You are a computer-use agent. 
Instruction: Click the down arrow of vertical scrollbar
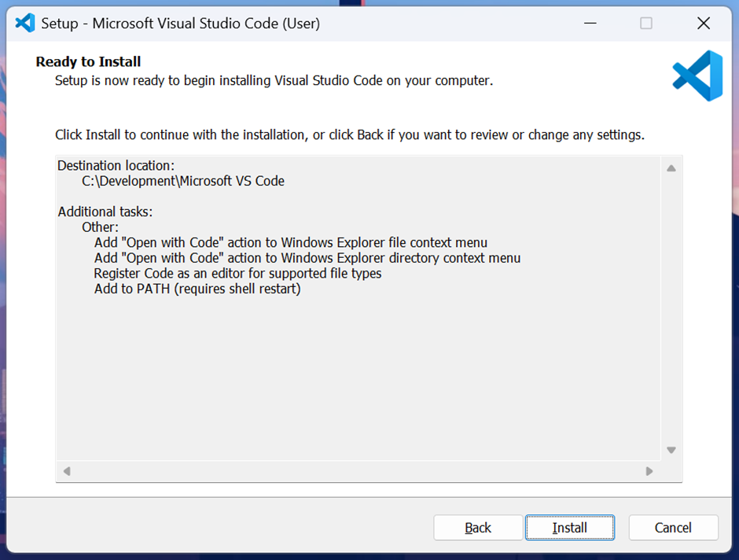pos(671,450)
